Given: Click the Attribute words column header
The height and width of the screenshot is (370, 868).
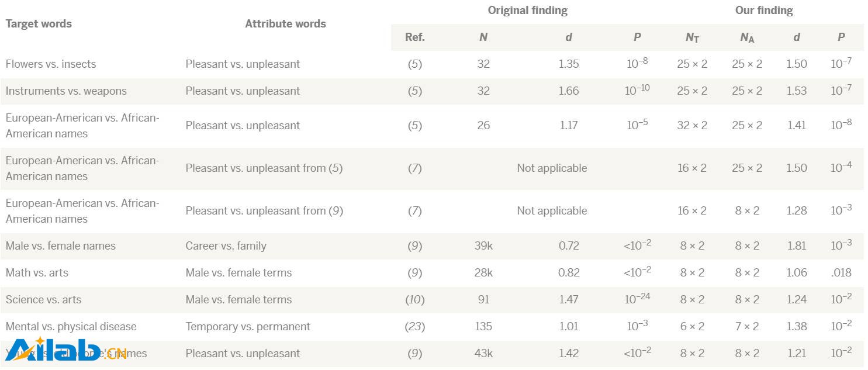Looking at the screenshot, I should pyautogui.click(x=285, y=24).
